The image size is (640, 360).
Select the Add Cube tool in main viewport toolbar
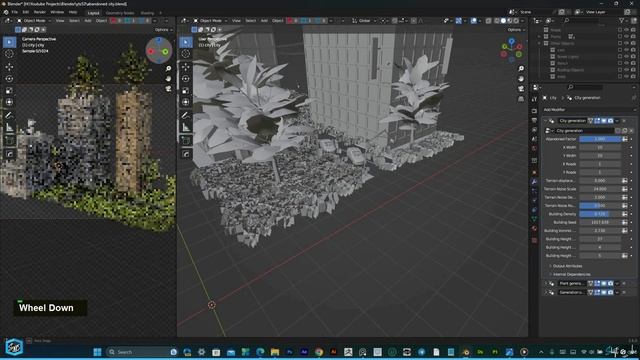point(186,141)
